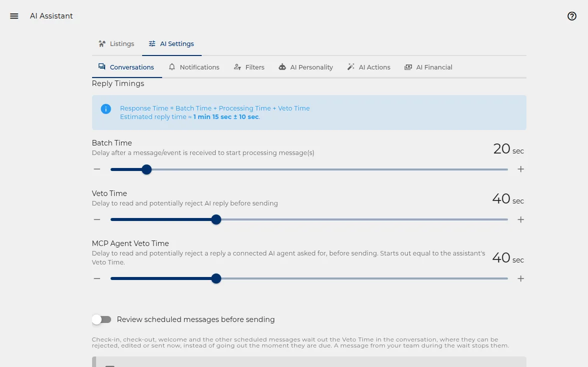
Task: Decrease Veto Time with minus icon
Action: click(x=97, y=219)
